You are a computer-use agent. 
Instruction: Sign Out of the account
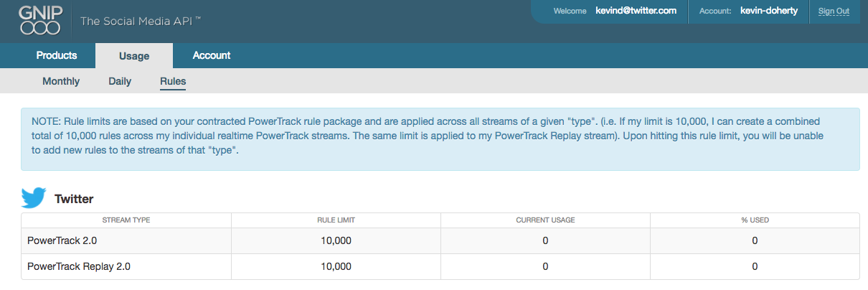[834, 11]
